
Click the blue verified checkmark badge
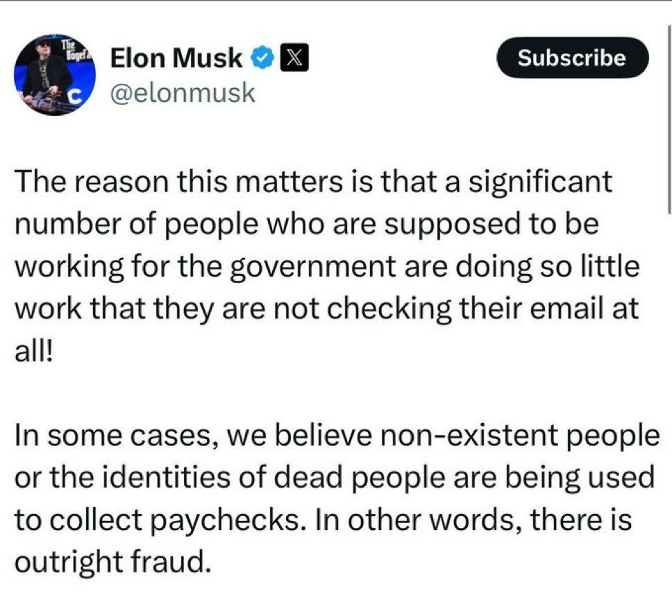click(261, 59)
